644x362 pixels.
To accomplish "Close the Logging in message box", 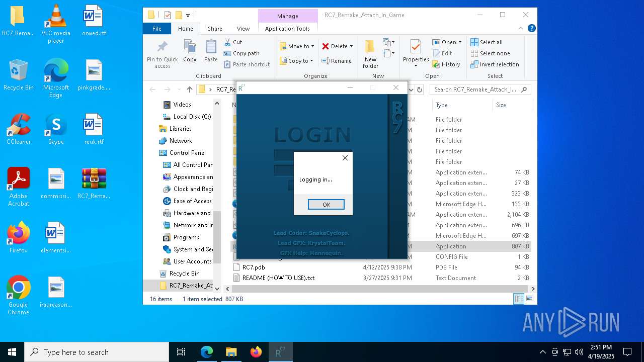I will tap(345, 158).
